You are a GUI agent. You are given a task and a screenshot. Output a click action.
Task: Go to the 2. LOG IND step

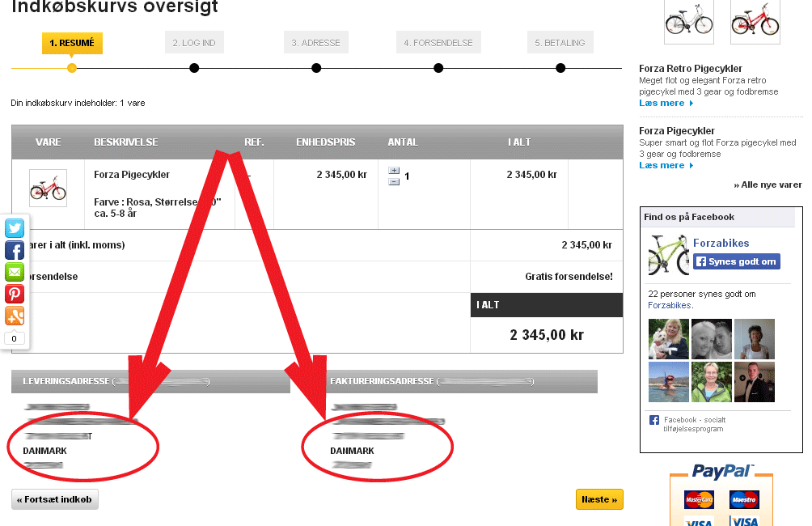tap(194, 43)
